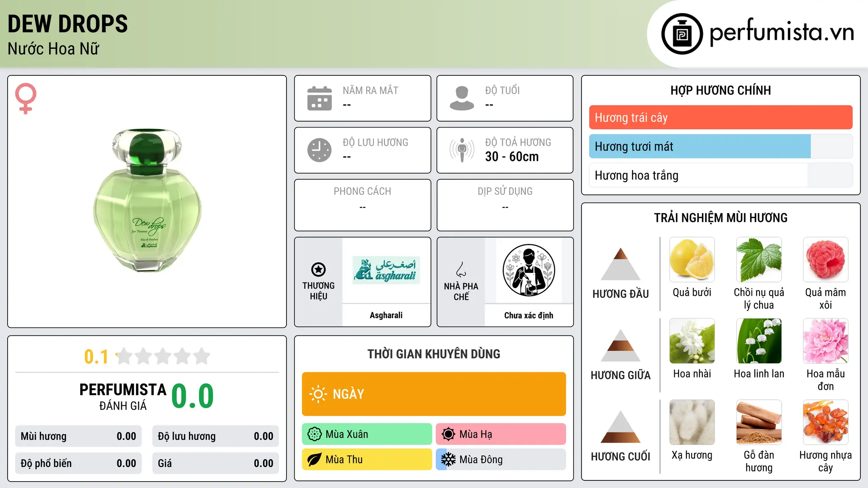Select the Mùa Đông season bar
868x488 pixels.
(501, 460)
